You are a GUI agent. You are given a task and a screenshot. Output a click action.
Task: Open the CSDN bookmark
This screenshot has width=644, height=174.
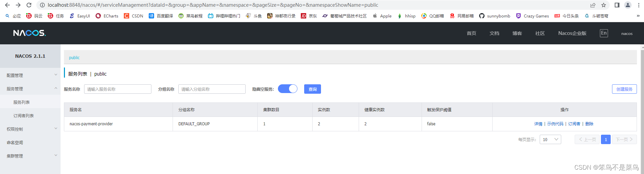[134, 16]
